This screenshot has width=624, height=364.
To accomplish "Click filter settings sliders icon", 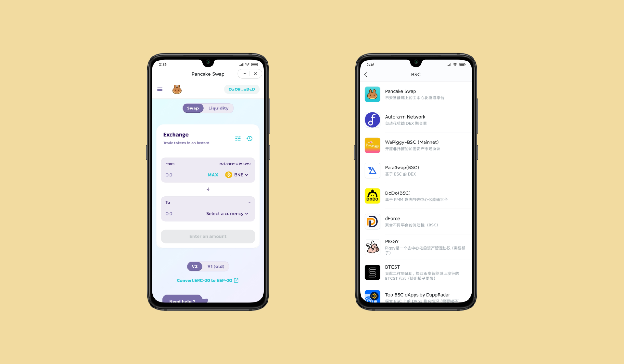I will click(238, 138).
